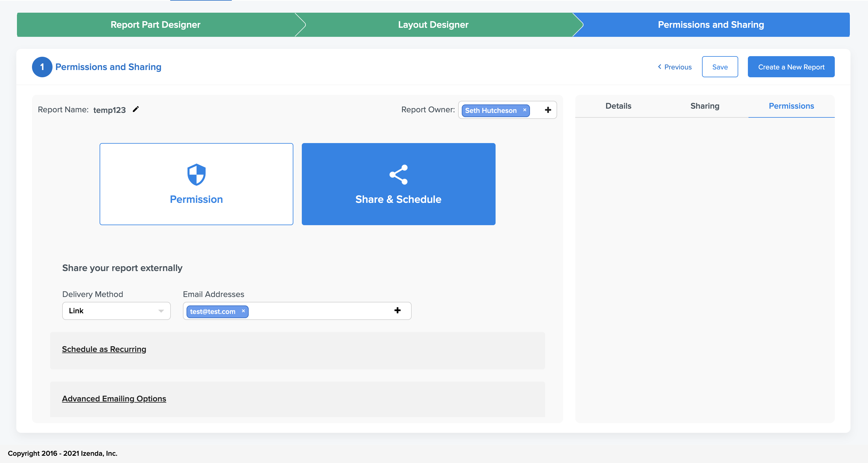Image resolution: width=868 pixels, height=463 pixels.
Task: Click the Previous chevron arrow
Action: [x=659, y=67]
